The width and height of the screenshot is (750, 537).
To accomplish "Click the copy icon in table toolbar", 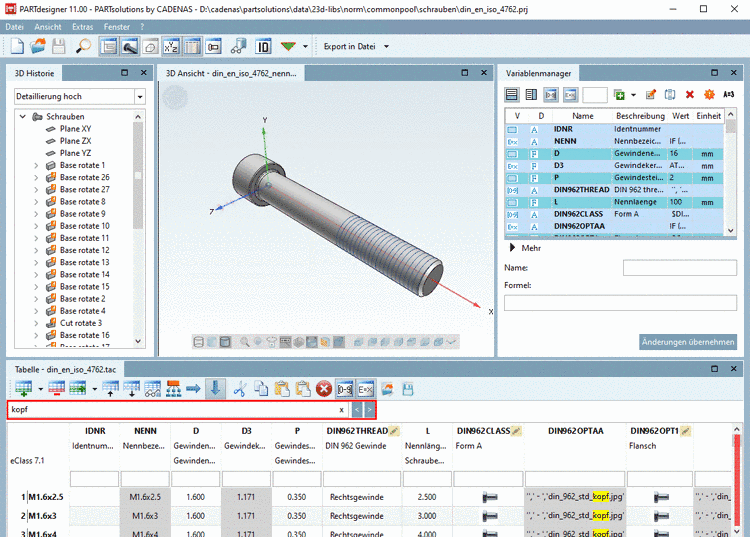I will click(x=261, y=389).
